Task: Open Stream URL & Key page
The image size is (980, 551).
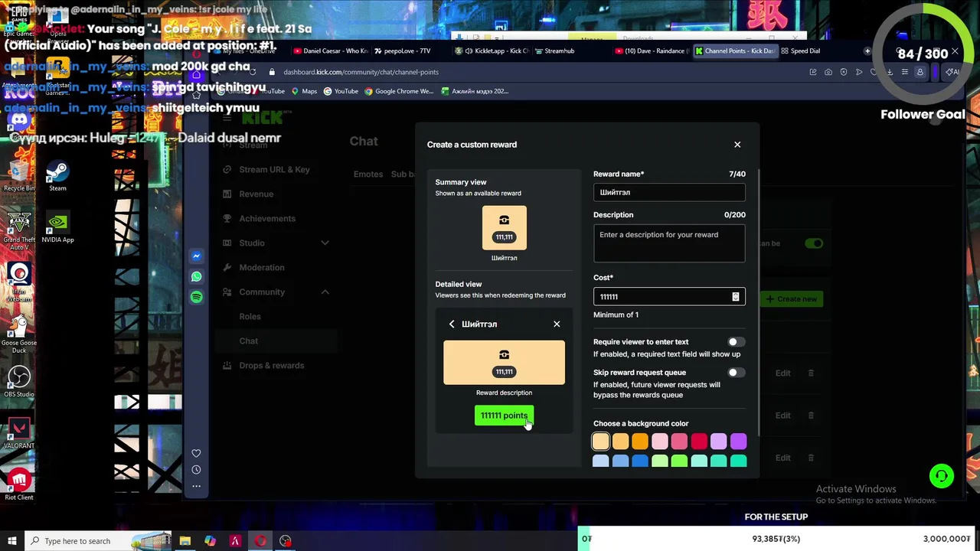Action: pos(274,170)
